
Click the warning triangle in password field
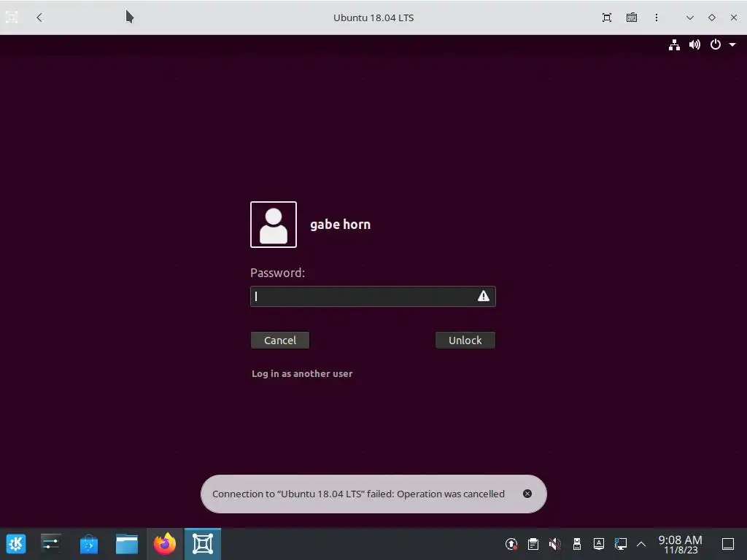click(484, 296)
